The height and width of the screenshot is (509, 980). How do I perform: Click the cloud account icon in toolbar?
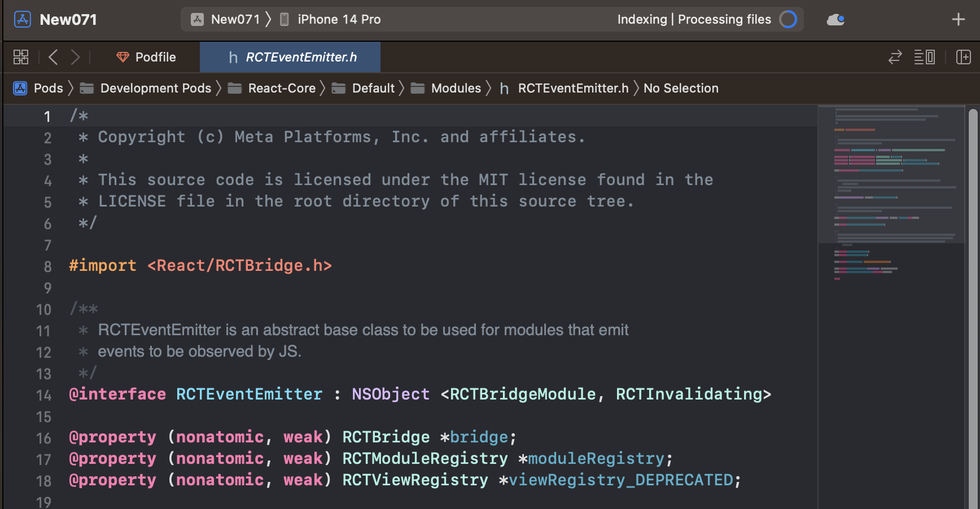(x=835, y=19)
